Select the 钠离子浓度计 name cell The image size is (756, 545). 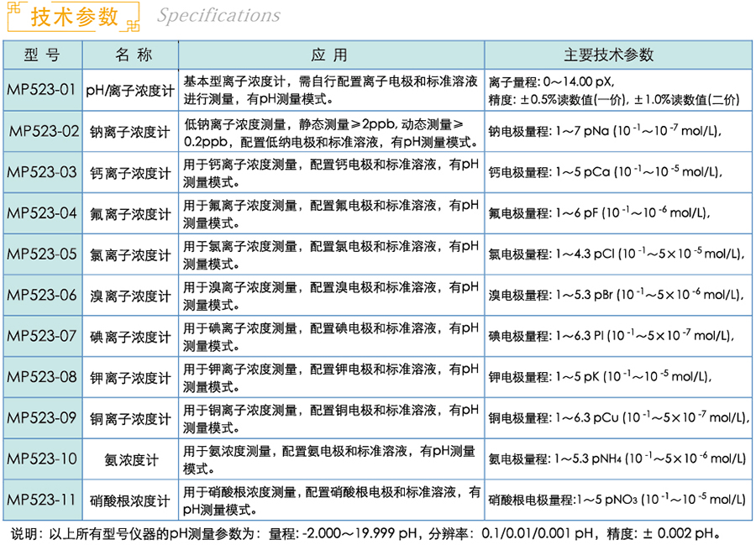point(130,131)
